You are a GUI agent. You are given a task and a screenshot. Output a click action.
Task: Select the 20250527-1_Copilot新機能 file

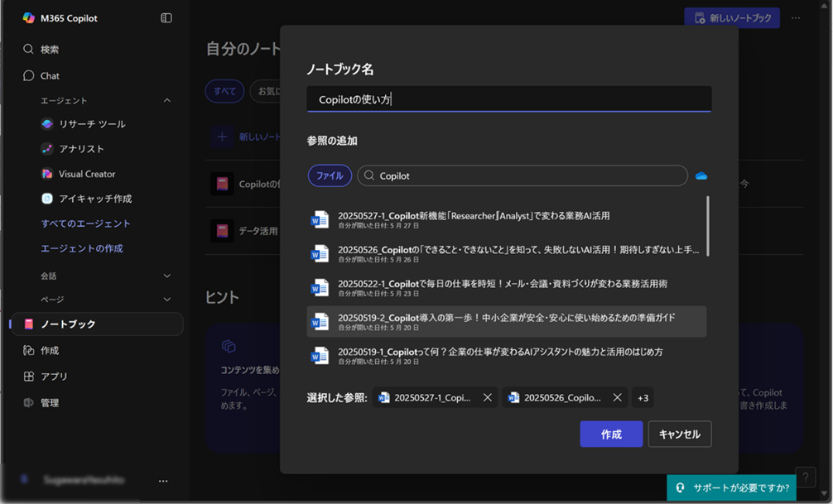(506, 219)
